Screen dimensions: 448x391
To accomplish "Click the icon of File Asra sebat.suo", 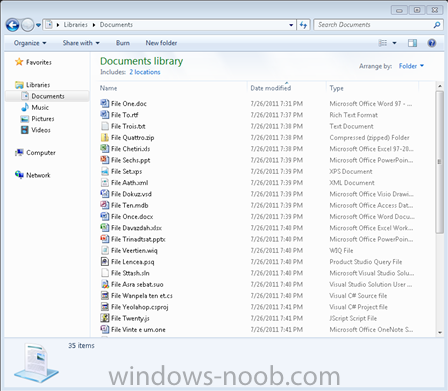I will (105, 284).
